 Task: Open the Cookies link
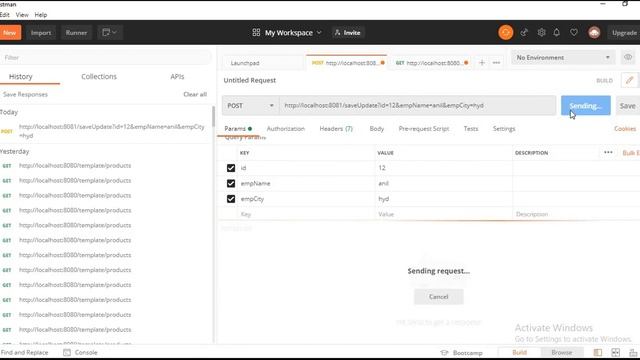pyautogui.click(x=625, y=129)
